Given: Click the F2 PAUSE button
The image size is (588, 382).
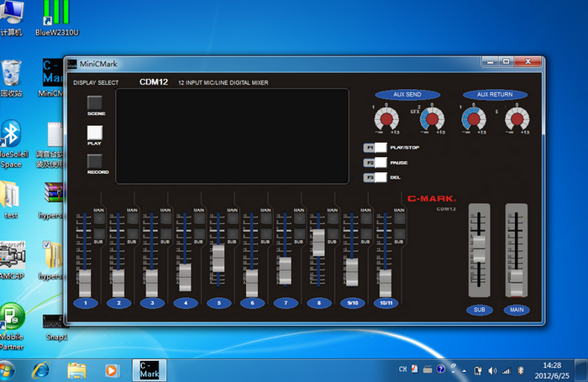Looking at the screenshot, I should [375, 163].
